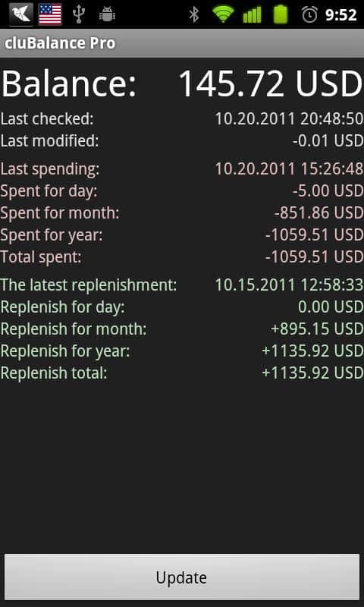Tap the cellular signal bars icon

point(253,14)
